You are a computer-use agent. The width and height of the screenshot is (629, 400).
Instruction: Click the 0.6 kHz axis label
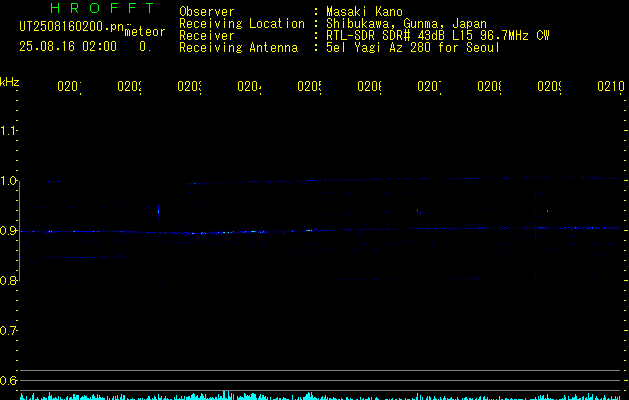coord(8,380)
